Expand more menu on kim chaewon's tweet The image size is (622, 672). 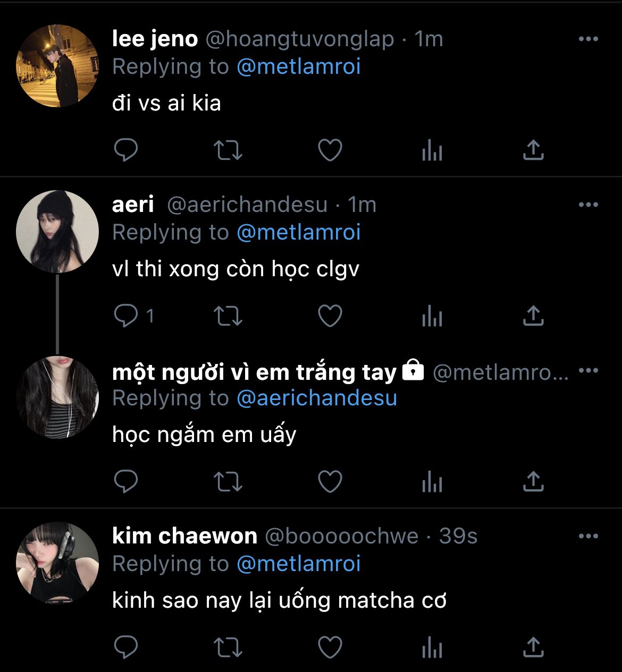[588, 536]
